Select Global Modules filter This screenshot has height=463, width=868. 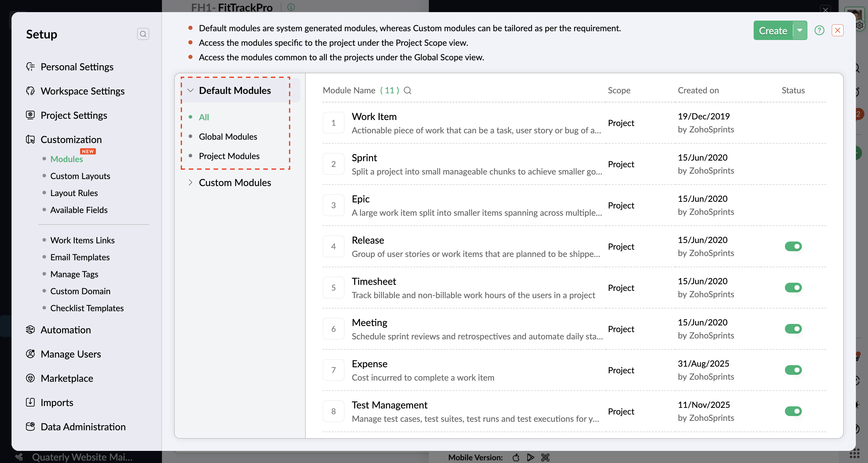pyautogui.click(x=228, y=136)
